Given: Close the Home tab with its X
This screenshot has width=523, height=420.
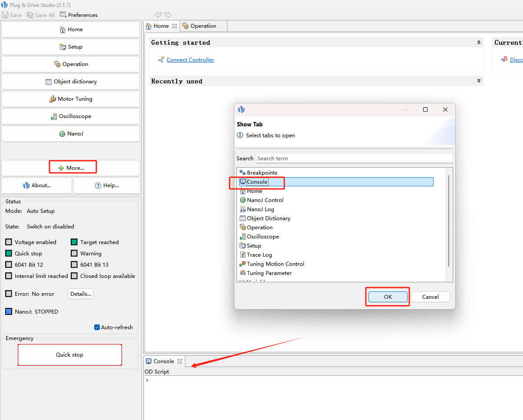Looking at the screenshot, I should (x=174, y=26).
